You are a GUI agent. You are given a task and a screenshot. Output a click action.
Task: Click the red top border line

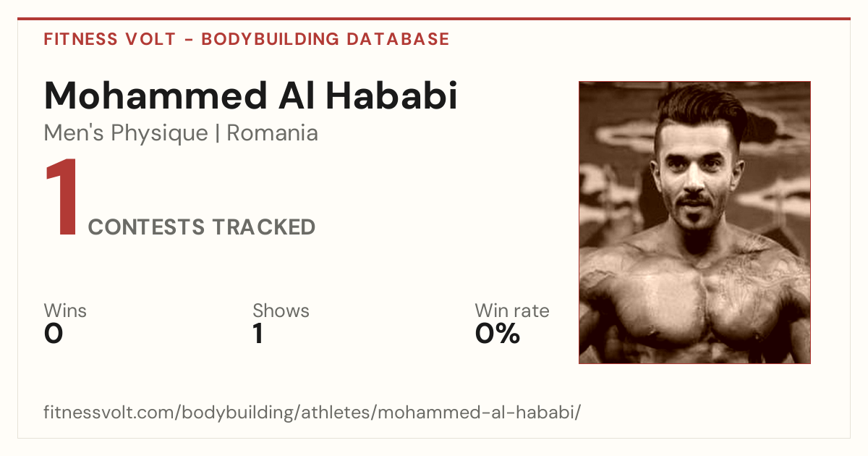point(434,19)
